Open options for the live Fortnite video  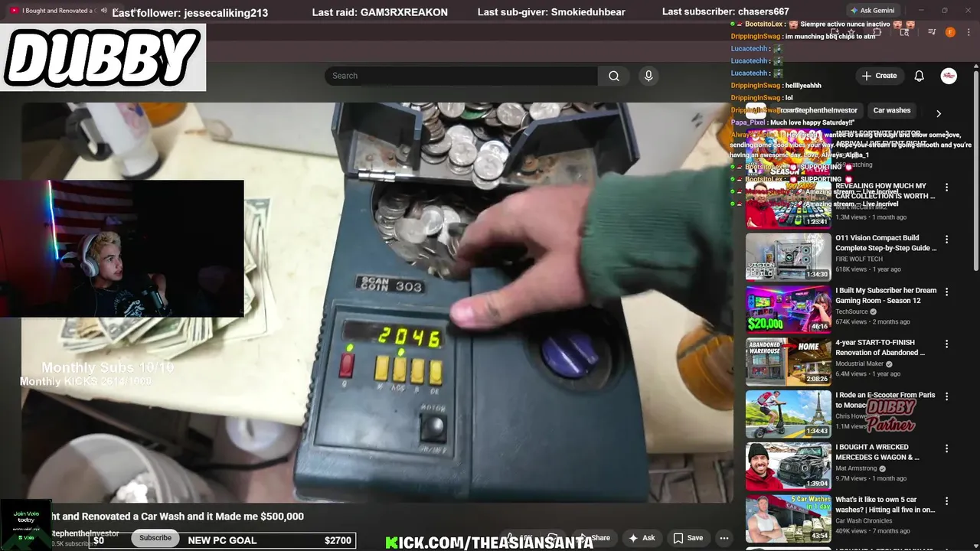[x=946, y=135]
